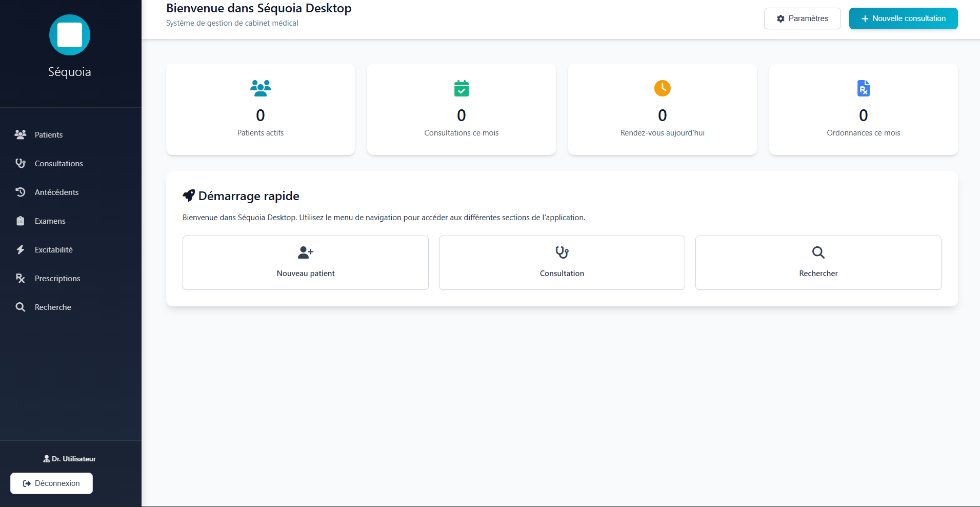Open Paramètres settings button
Screen dimensions: 980x507
pos(802,18)
